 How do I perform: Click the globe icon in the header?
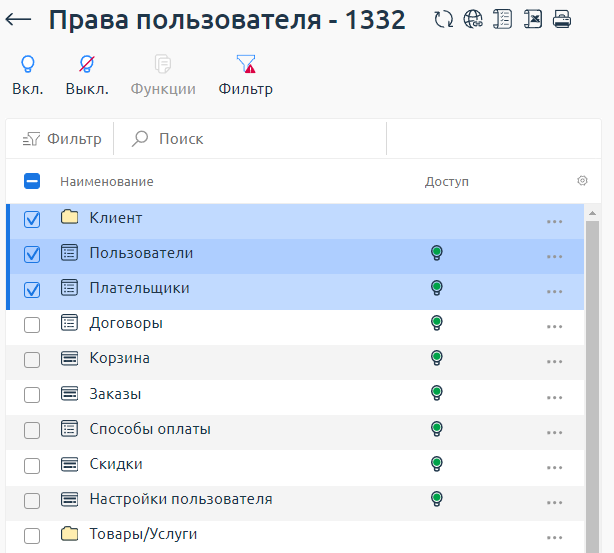click(474, 20)
